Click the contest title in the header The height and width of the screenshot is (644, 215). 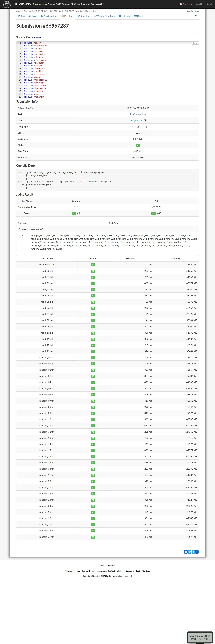(x=60, y=4)
